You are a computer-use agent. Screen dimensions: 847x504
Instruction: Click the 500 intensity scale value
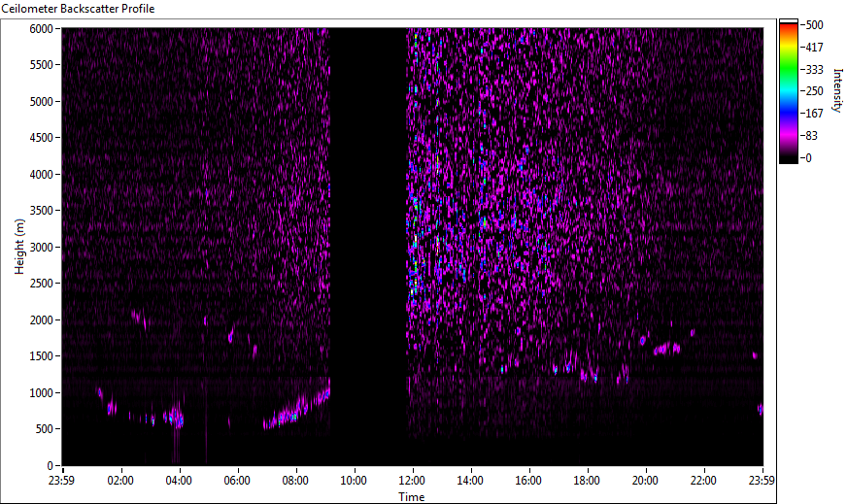pos(815,25)
